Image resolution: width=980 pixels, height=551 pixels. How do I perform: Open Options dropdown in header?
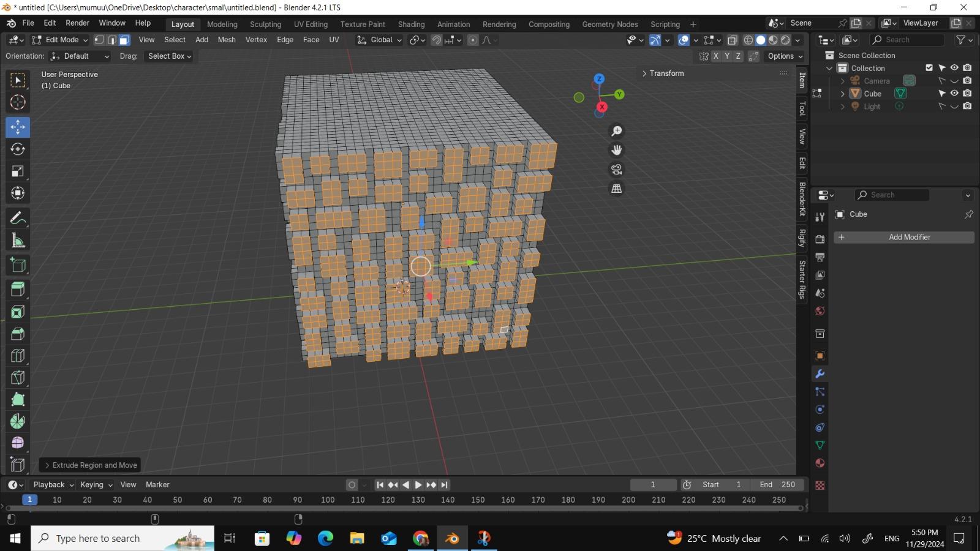784,56
